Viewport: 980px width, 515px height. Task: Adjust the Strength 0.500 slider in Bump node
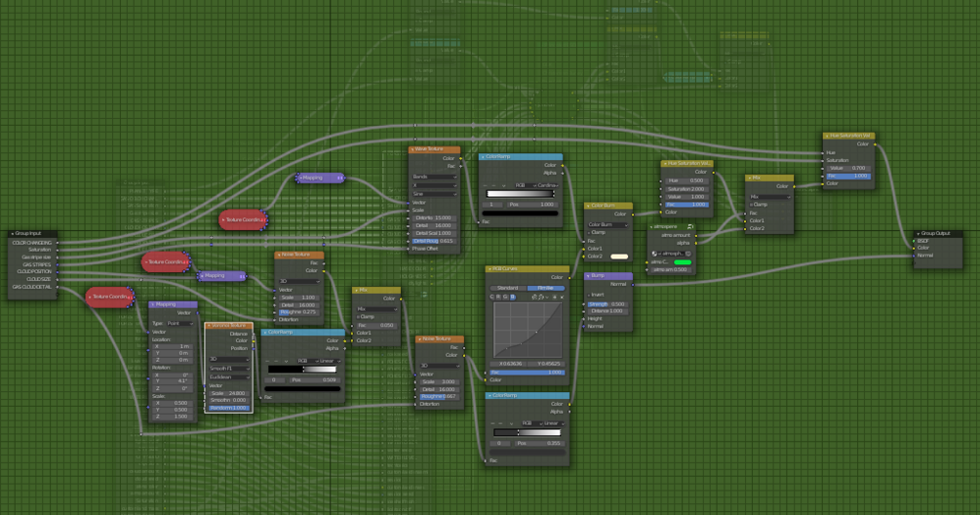pyautogui.click(x=608, y=304)
